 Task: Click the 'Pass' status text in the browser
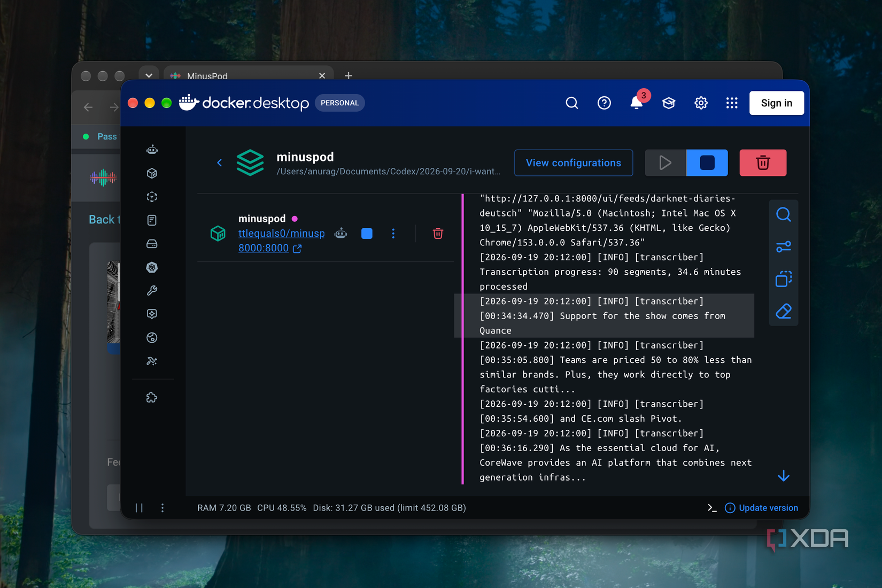[x=107, y=137]
